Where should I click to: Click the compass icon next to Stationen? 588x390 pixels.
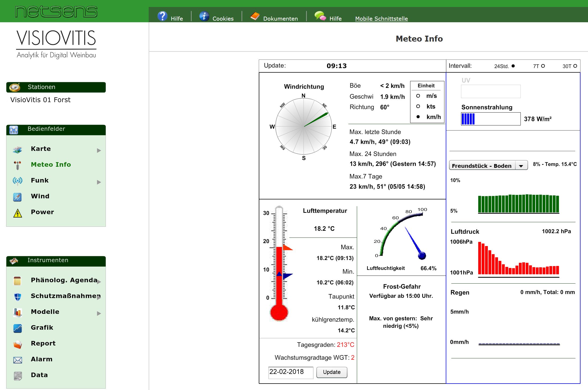point(15,87)
